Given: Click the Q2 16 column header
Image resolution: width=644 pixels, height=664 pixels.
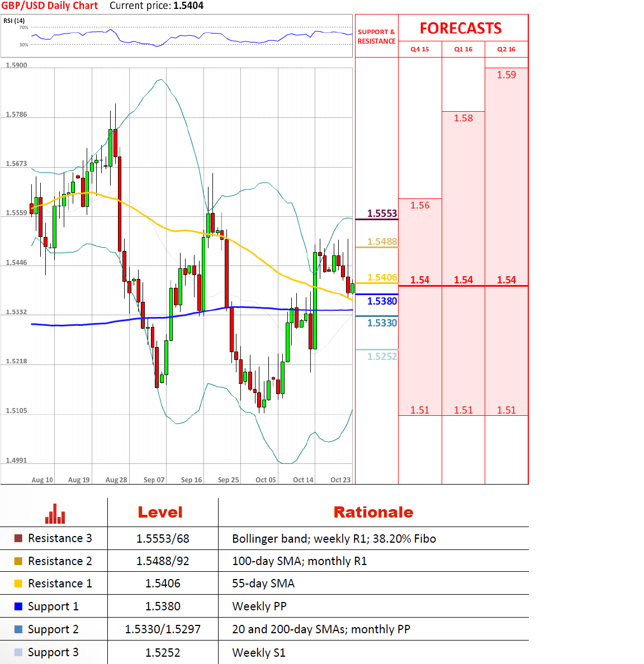Looking at the screenshot, I should [506, 49].
